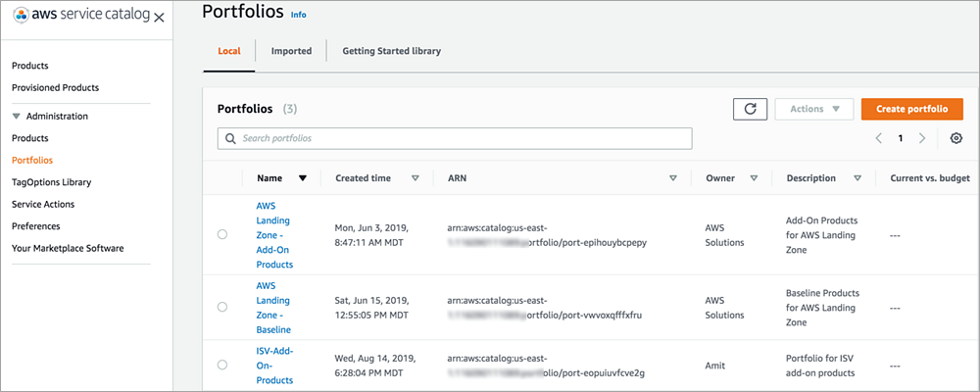This screenshot has width=980, height=392.
Task: Close the service catalog sidebar
Action: (159, 18)
